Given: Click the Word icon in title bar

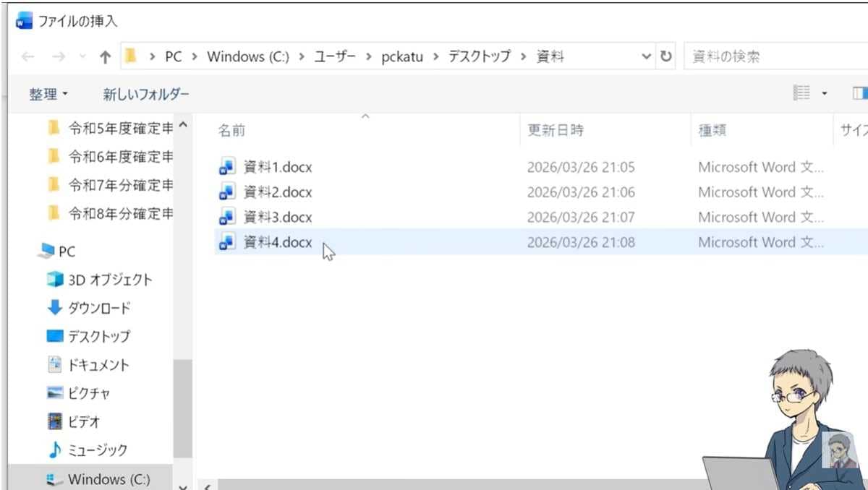Looking at the screenshot, I should click(24, 21).
